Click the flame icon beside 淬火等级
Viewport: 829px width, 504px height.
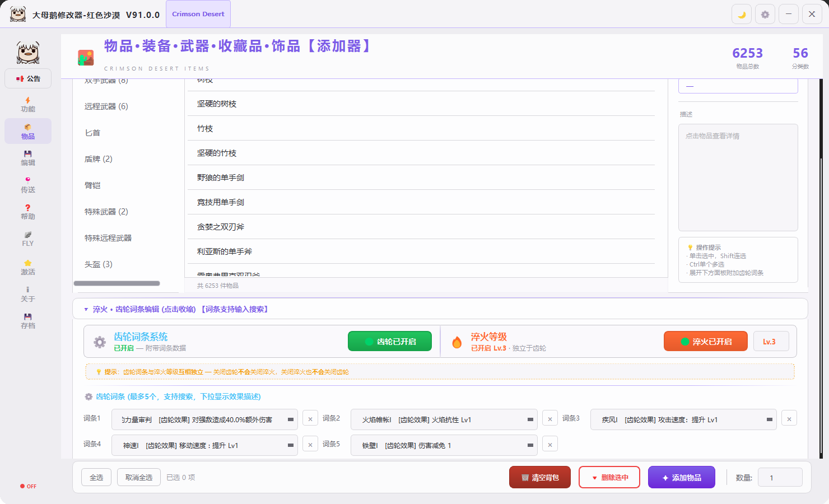pyautogui.click(x=457, y=342)
